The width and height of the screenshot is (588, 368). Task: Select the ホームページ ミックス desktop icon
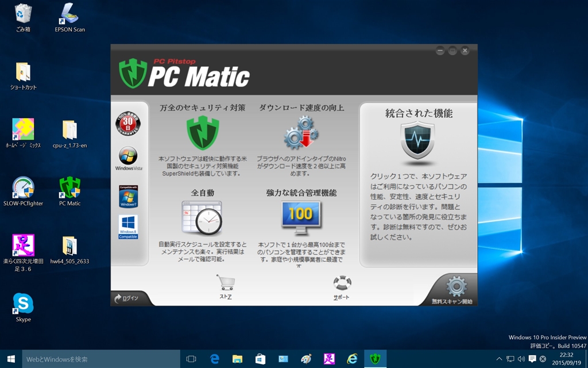23,133
